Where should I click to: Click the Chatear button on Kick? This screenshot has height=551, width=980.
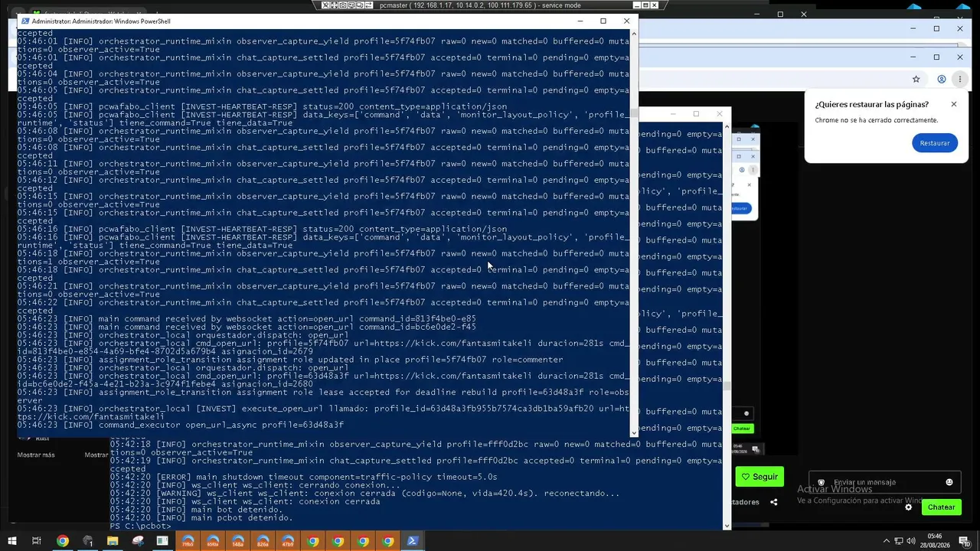[x=941, y=507]
